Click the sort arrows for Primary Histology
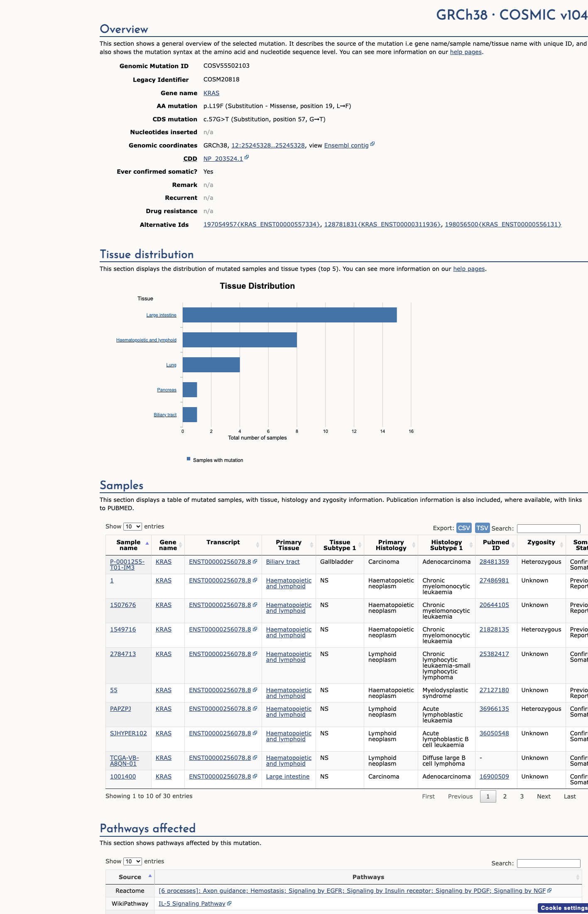This screenshot has height=914, width=588. (414, 545)
